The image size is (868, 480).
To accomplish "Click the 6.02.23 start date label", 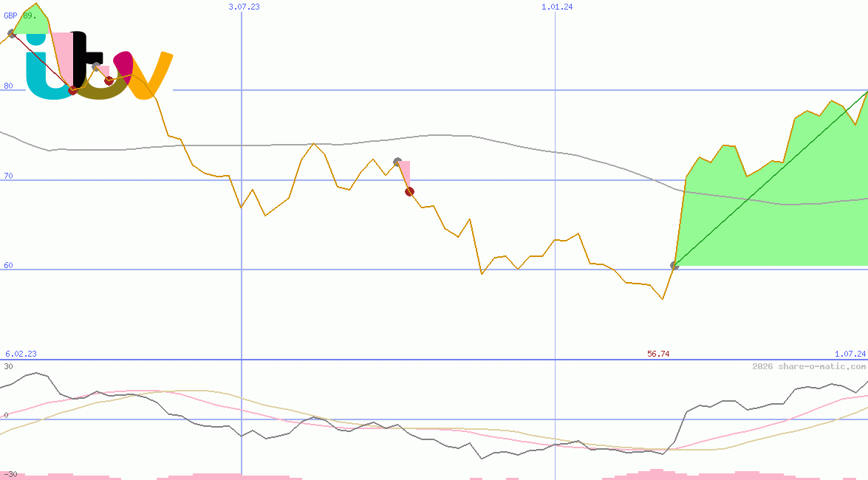I will click(21, 354).
